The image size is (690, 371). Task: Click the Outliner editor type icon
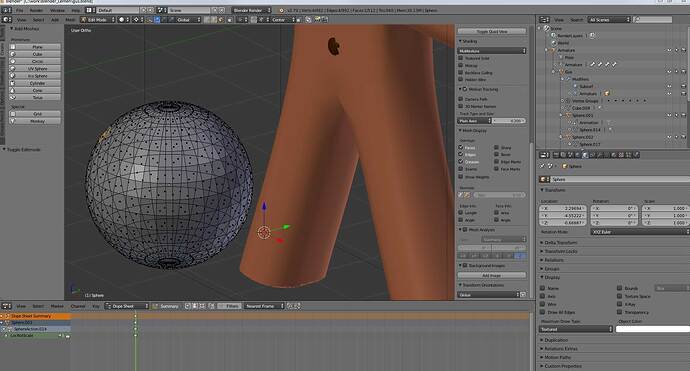click(x=544, y=20)
